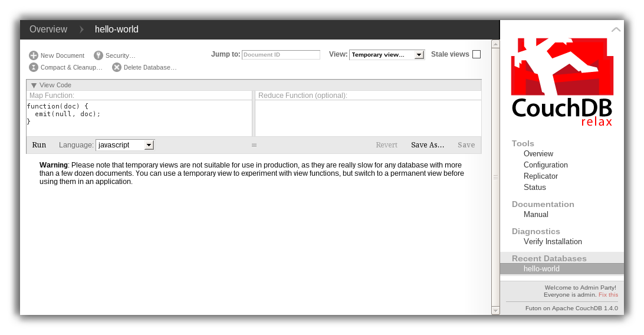Click the Compact & Cleanup icon
Image resolution: width=644 pixels, height=335 pixels.
[x=34, y=67]
